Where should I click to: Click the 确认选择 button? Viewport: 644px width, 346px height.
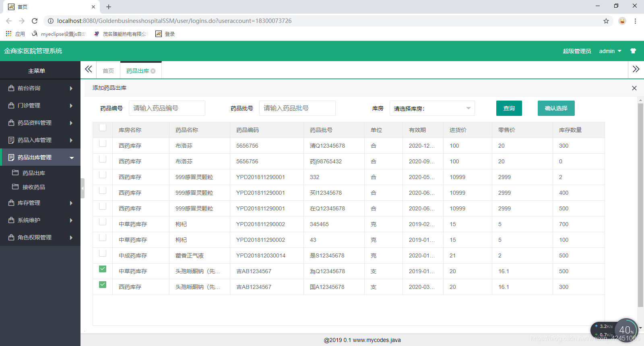click(556, 108)
